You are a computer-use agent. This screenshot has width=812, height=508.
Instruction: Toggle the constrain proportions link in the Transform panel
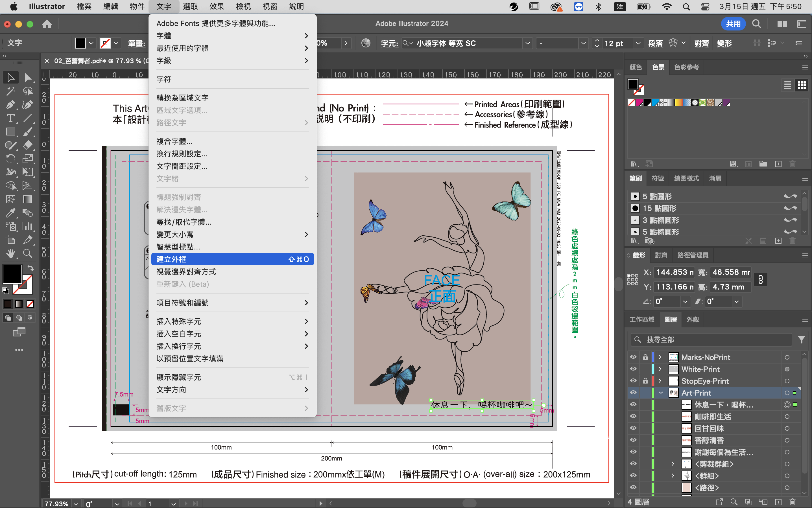pyautogui.click(x=761, y=279)
